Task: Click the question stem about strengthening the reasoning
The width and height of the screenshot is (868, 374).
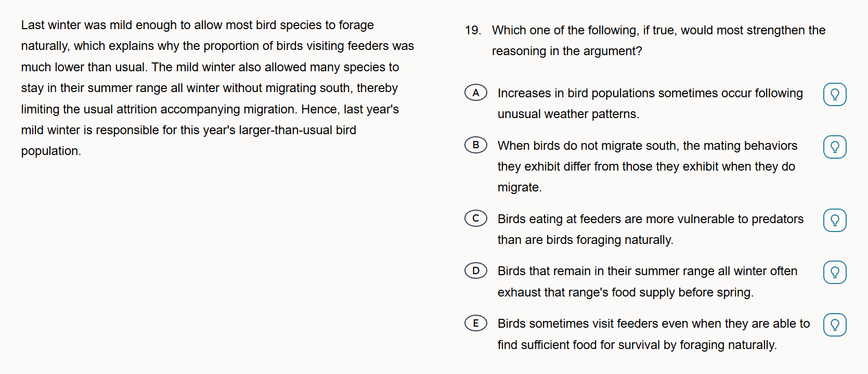Action: [x=658, y=41]
